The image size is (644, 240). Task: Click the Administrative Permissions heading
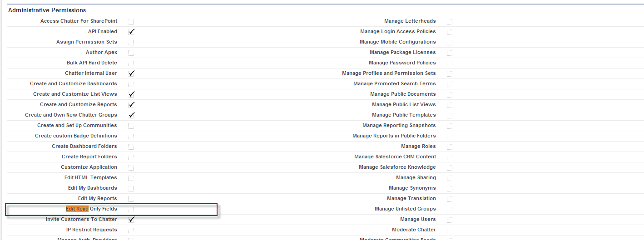(x=47, y=10)
